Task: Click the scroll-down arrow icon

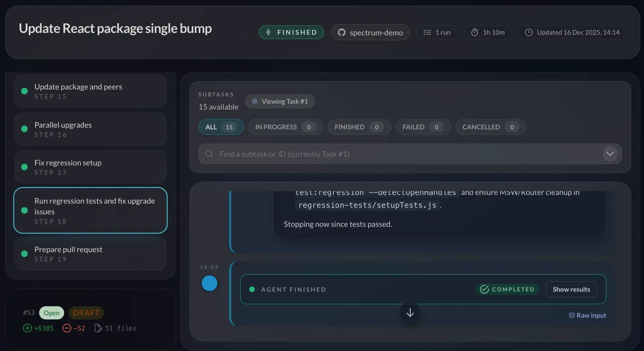Action: (410, 313)
